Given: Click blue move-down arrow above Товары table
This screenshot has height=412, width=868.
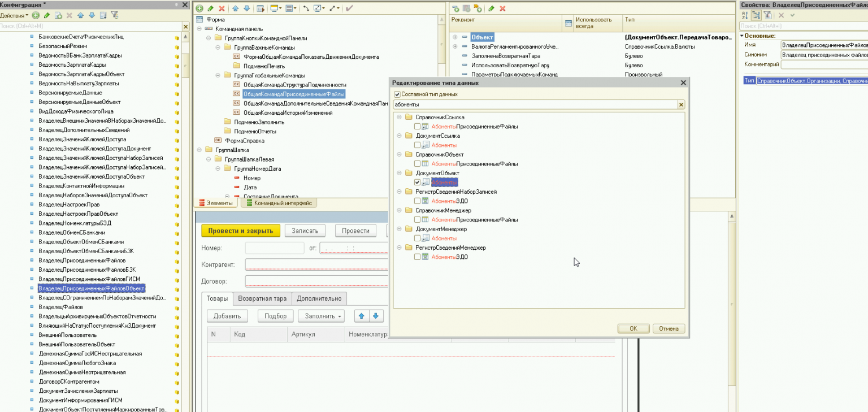Looking at the screenshot, I should click(x=375, y=316).
